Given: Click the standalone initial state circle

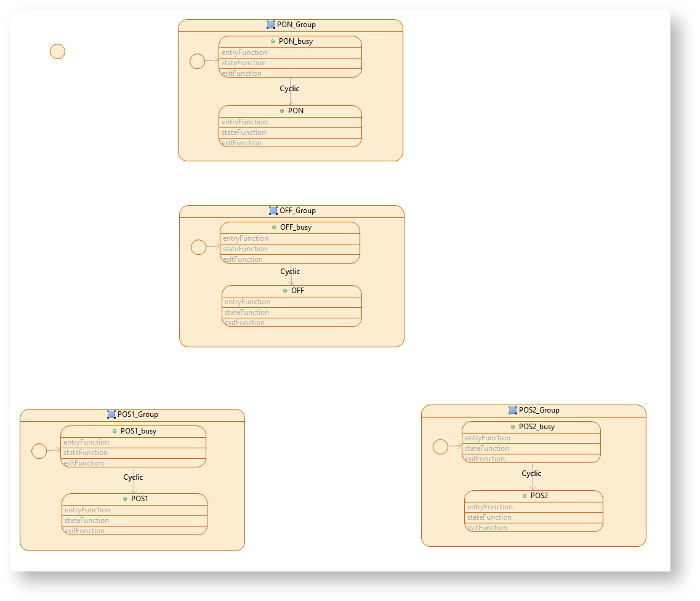Looking at the screenshot, I should click(57, 52).
